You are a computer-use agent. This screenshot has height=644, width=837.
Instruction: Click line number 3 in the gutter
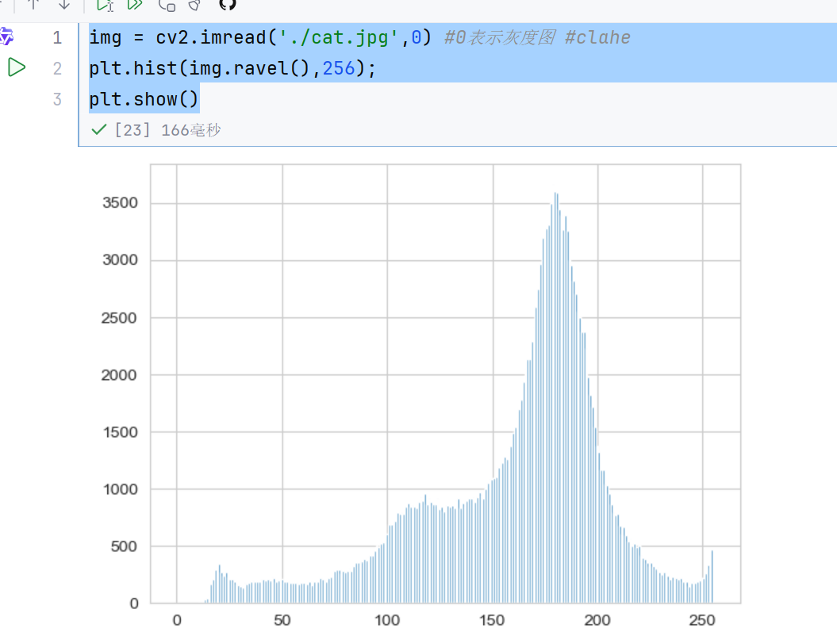[57, 99]
